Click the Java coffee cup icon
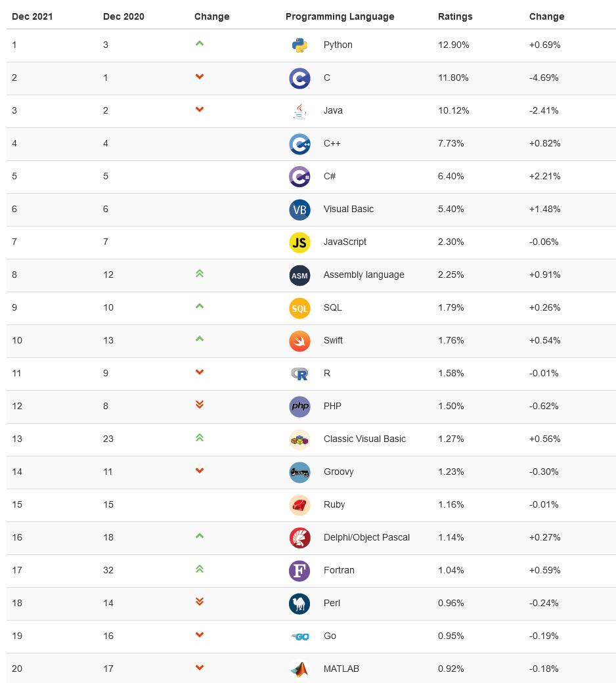This screenshot has height=683, width=616. coord(299,111)
